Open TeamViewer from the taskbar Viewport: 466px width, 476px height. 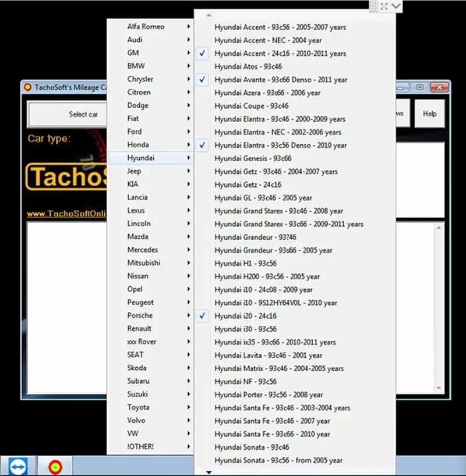pos(18,466)
